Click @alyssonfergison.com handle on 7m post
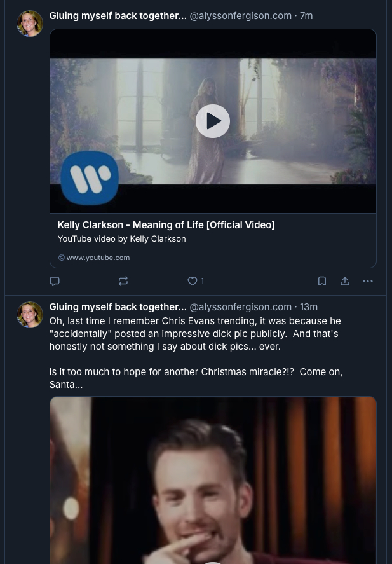Image resolution: width=392 pixels, height=564 pixels. coord(241,15)
